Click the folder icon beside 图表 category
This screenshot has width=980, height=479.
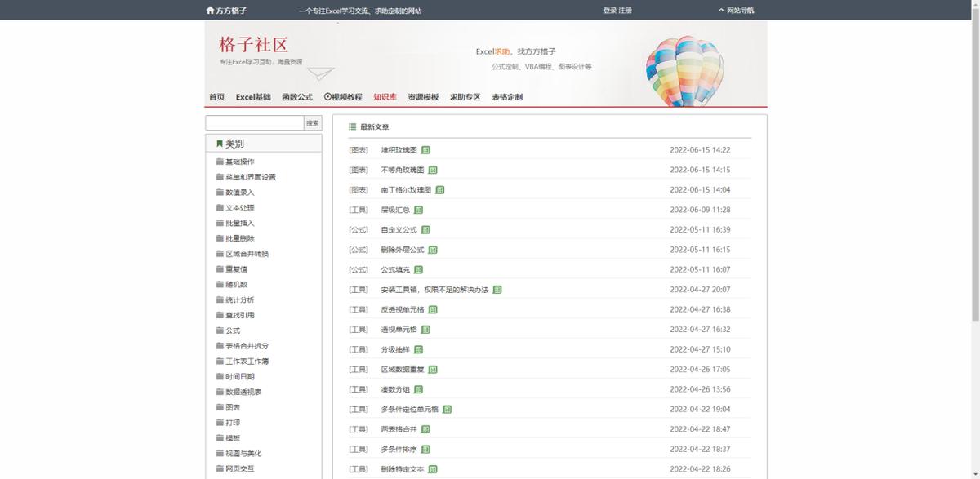[219, 406]
